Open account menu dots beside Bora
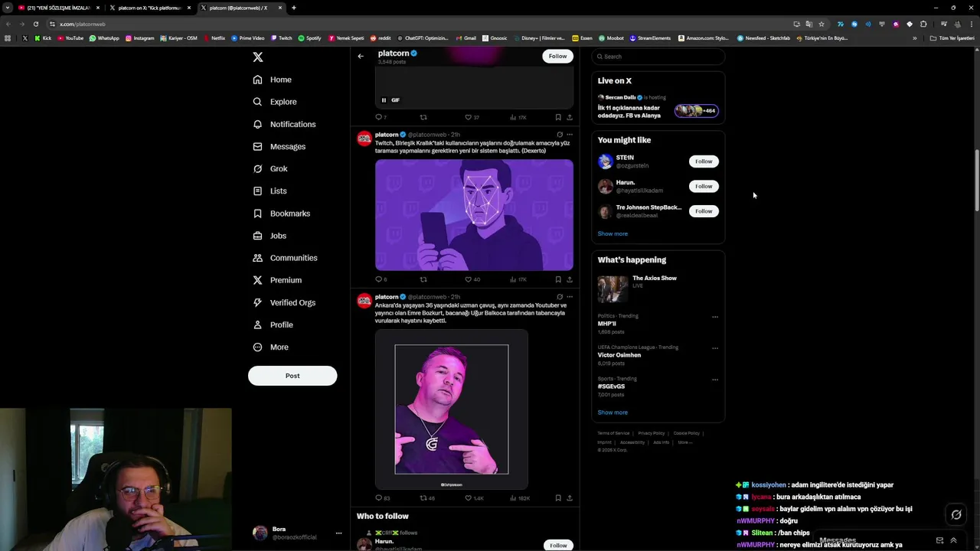This screenshot has height=551, width=980. coord(338,533)
